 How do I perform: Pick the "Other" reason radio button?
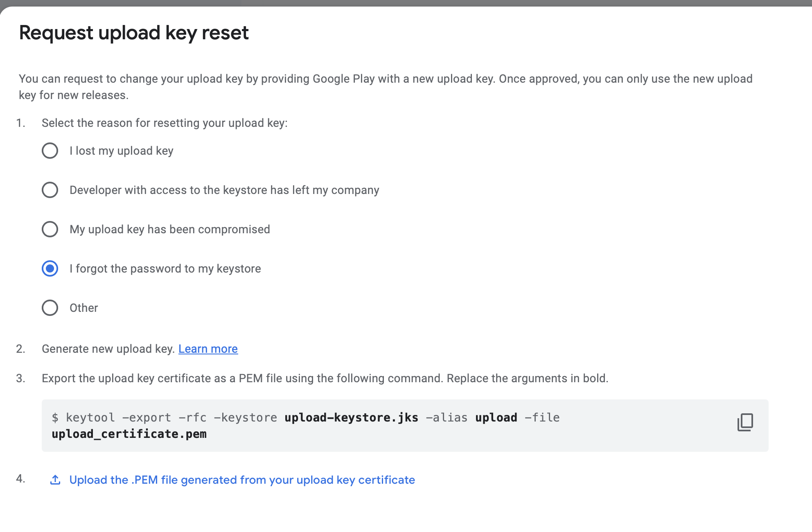tap(50, 308)
